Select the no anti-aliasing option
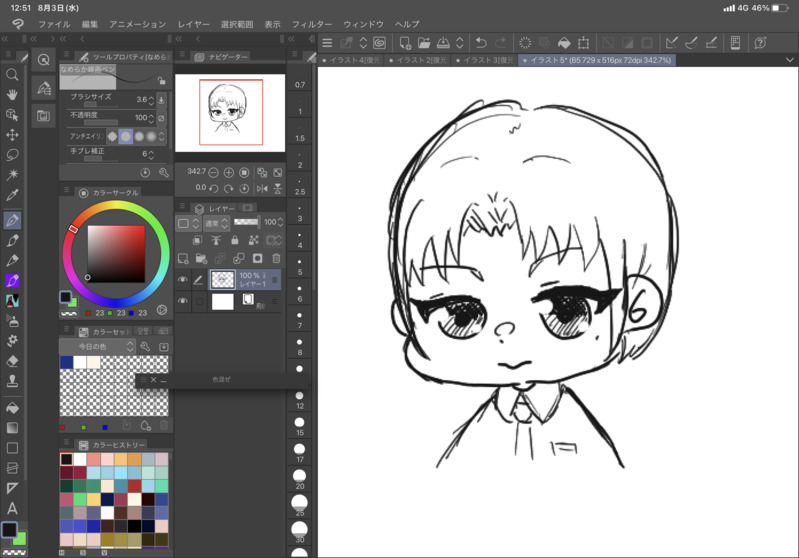 click(112, 136)
